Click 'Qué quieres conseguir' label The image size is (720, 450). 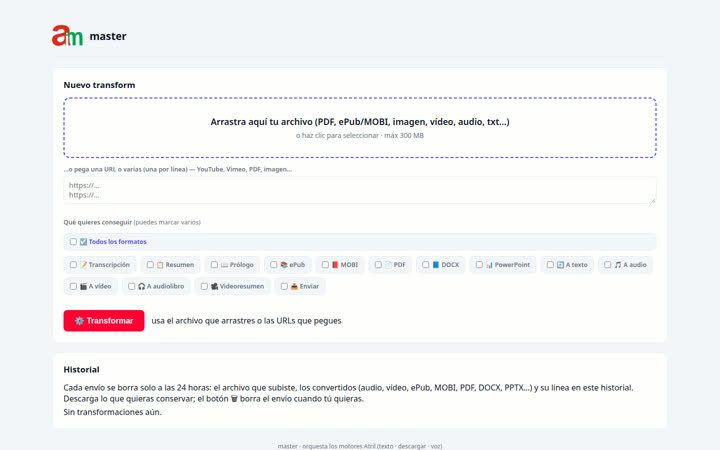(x=98, y=222)
